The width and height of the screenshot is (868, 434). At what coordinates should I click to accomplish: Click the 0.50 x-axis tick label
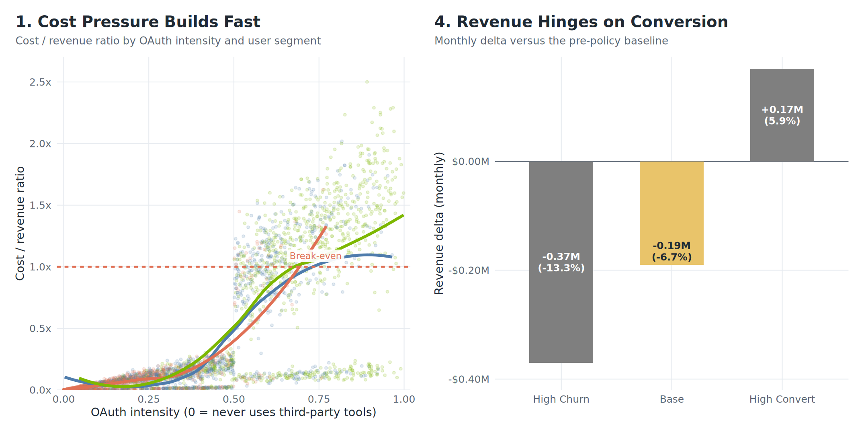coord(233,399)
